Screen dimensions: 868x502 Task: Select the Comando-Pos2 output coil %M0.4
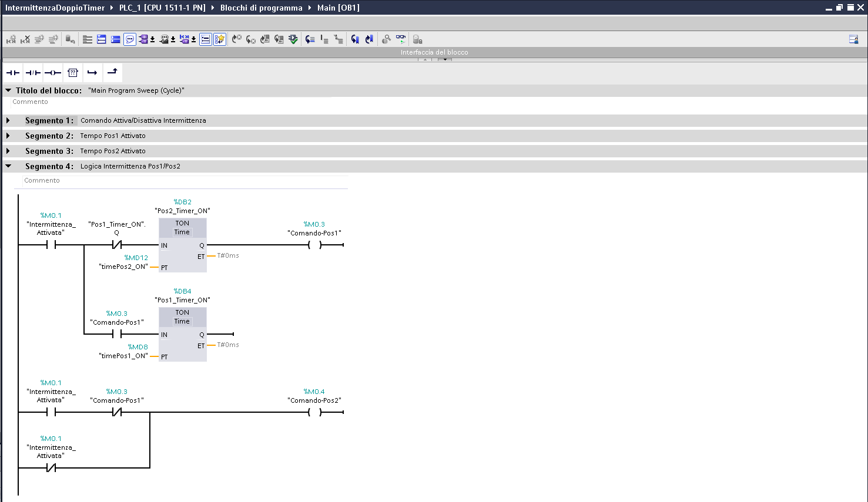point(314,412)
